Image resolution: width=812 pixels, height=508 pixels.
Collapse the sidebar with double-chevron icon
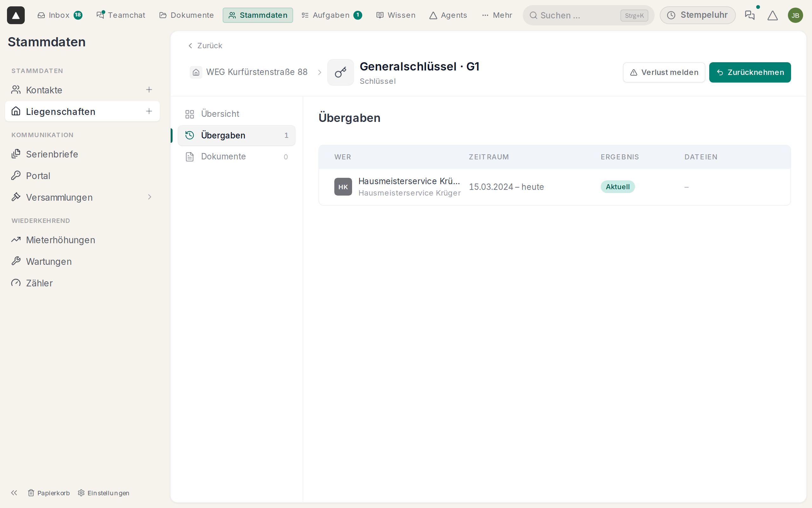pos(14,492)
